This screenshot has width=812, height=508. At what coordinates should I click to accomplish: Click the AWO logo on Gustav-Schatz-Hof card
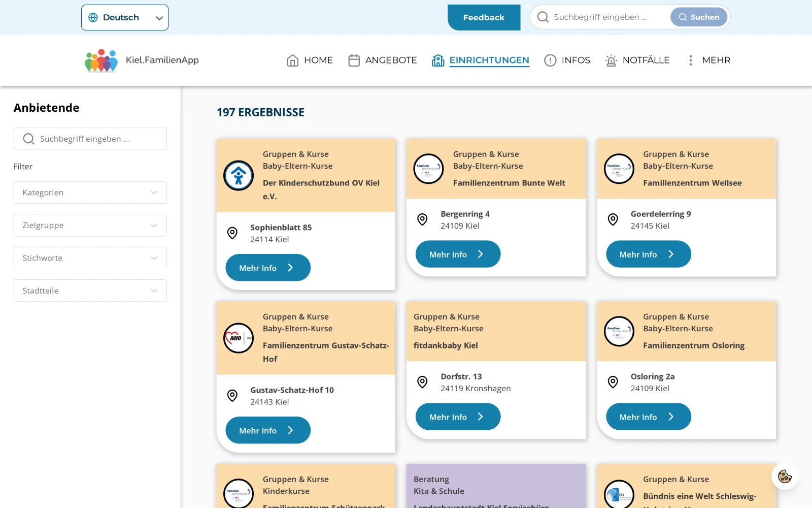pyautogui.click(x=239, y=338)
